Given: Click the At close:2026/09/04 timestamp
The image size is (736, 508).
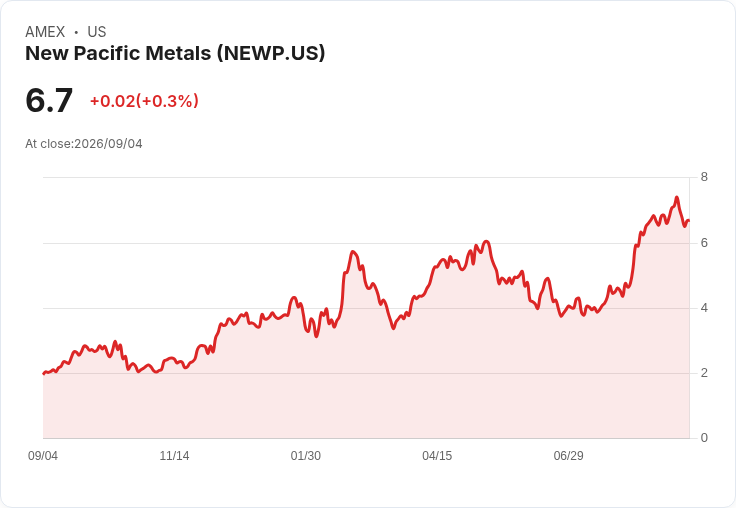Looking at the screenshot, I should point(84,144).
